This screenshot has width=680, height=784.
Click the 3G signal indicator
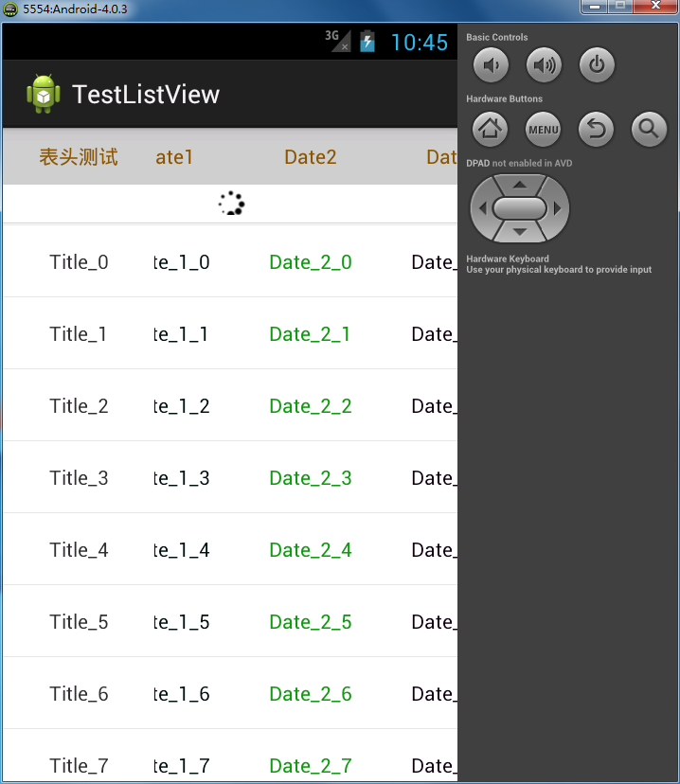point(337,41)
